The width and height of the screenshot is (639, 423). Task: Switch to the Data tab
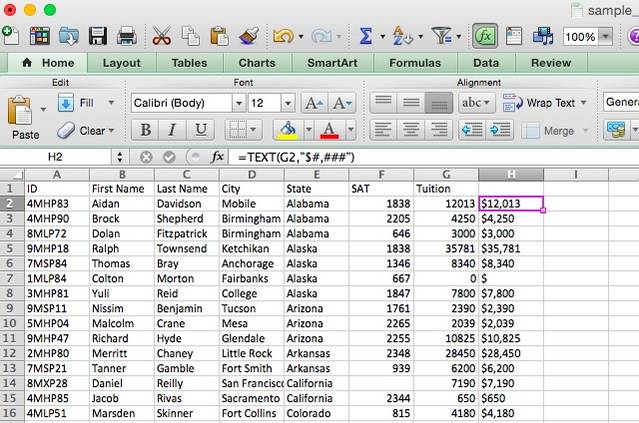(486, 63)
